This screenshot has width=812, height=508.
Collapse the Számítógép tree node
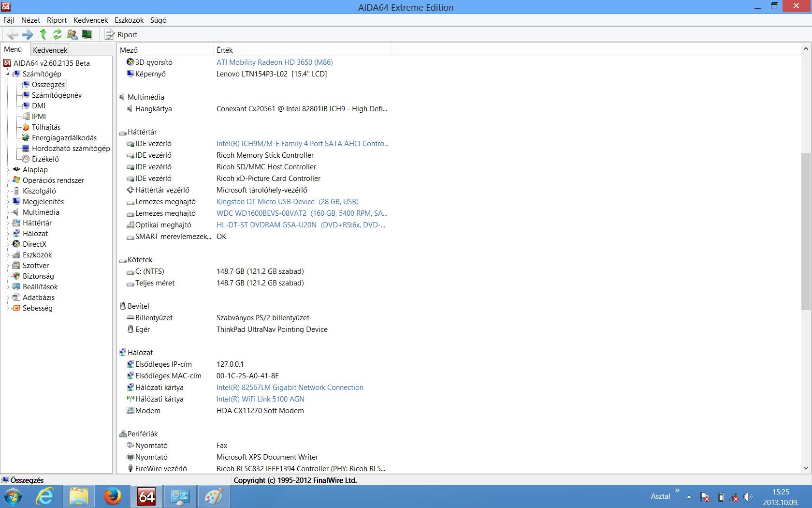click(8, 74)
